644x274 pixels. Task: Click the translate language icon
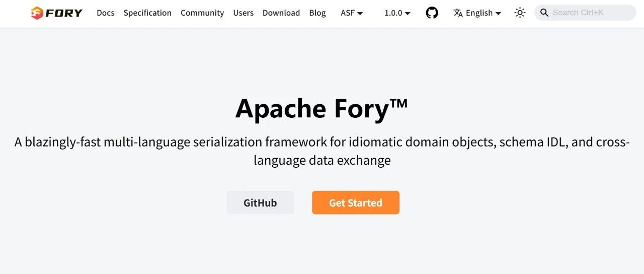tap(458, 13)
